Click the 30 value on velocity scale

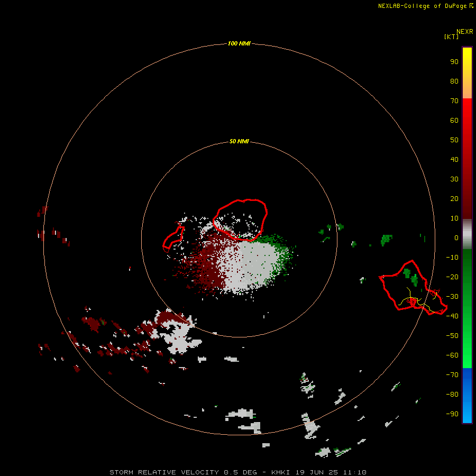click(x=454, y=179)
